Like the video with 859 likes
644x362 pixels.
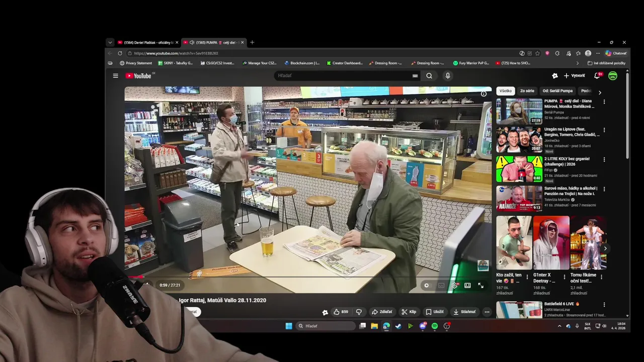[341, 312]
